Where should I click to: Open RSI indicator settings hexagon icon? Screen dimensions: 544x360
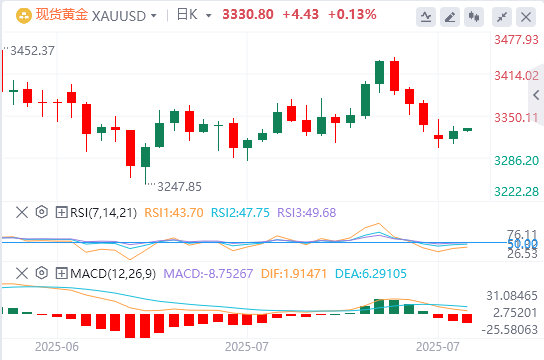pos(42,212)
